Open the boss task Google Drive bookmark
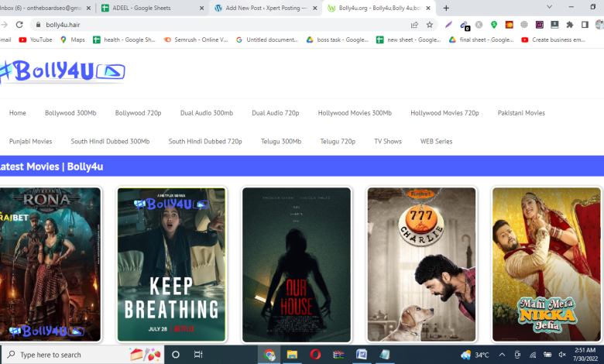 (338, 39)
